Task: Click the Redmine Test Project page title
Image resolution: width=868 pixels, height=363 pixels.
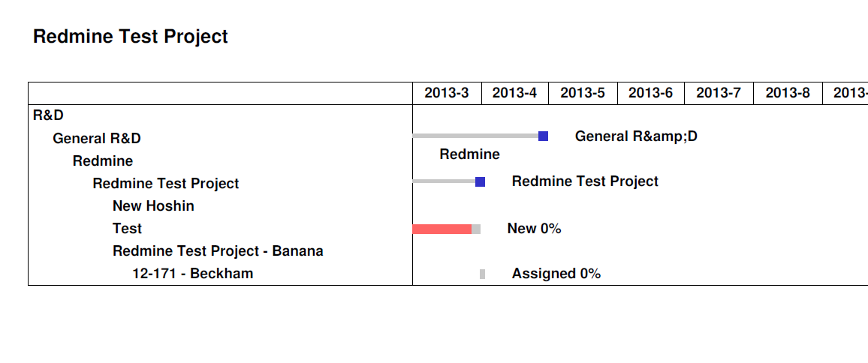Action: [x=131, y=36]
